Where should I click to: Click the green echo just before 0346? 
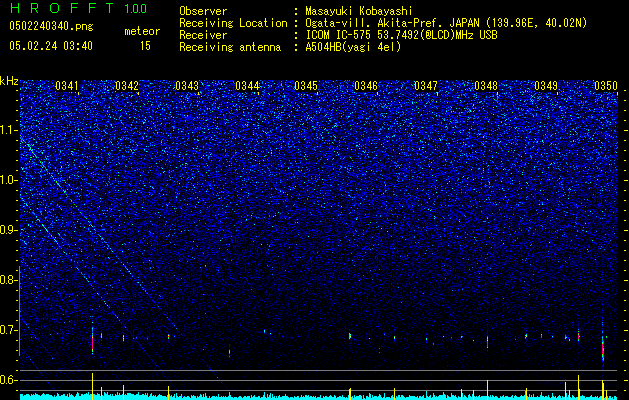pyautogui.click(x=350, y=335)
